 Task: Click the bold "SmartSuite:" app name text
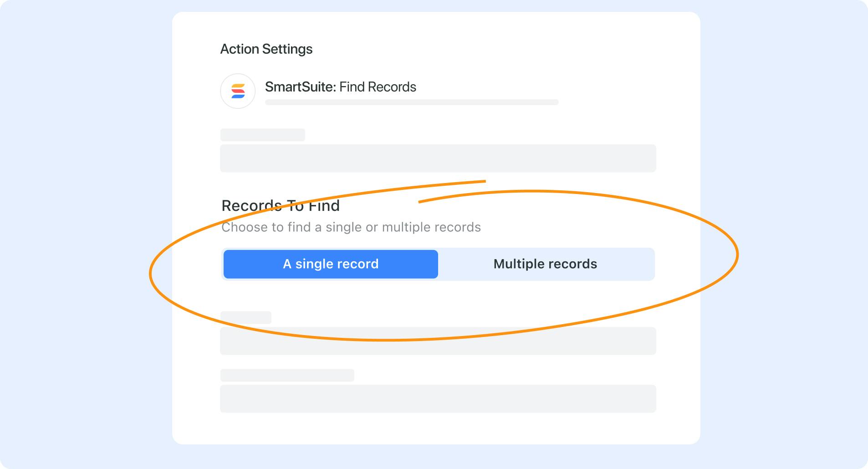point(300,87)
